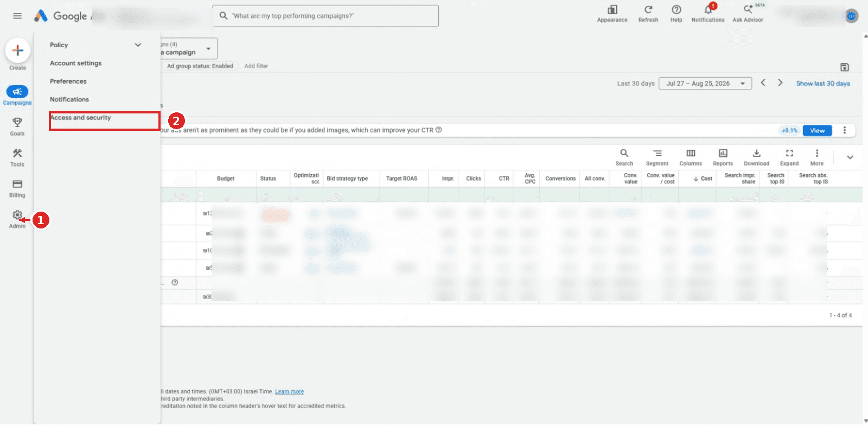Open the hamburger main menu
Viewport: 868px width, 426px height.
point(17,16)
